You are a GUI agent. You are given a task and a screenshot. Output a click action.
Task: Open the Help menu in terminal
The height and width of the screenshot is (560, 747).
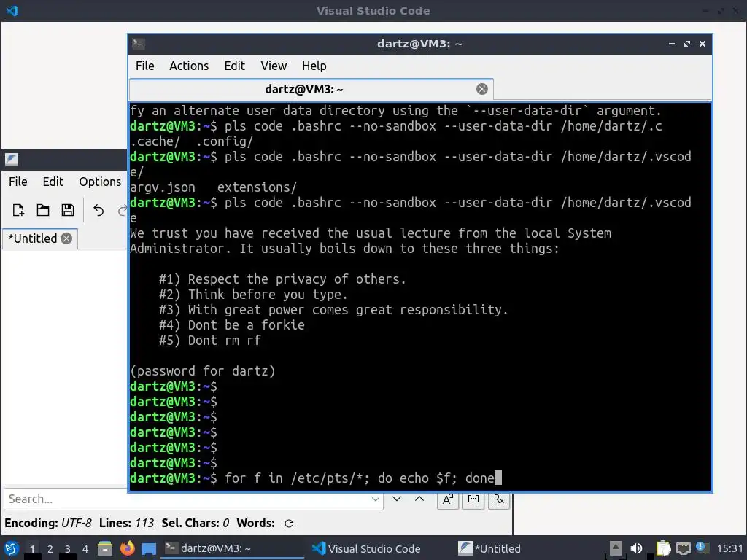(x=314, y=66)
